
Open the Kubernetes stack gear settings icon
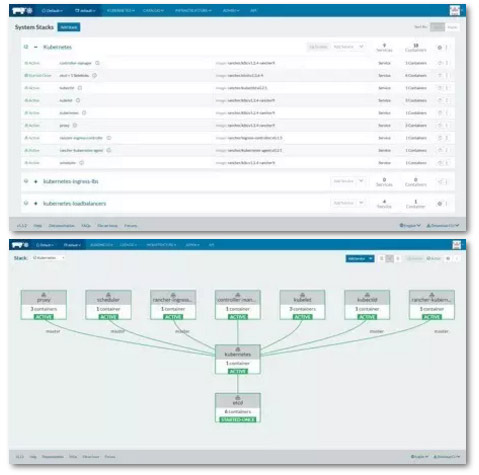(439, 47)
